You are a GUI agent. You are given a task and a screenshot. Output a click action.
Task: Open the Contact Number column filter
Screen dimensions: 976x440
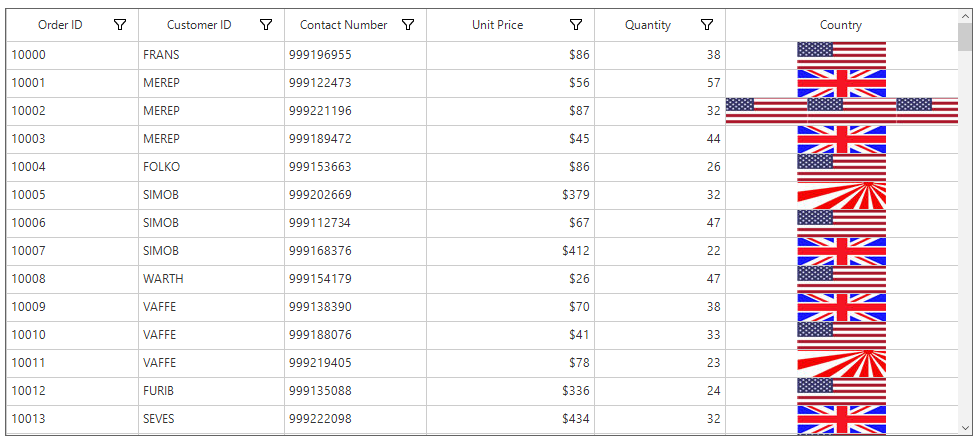(408, 25)
